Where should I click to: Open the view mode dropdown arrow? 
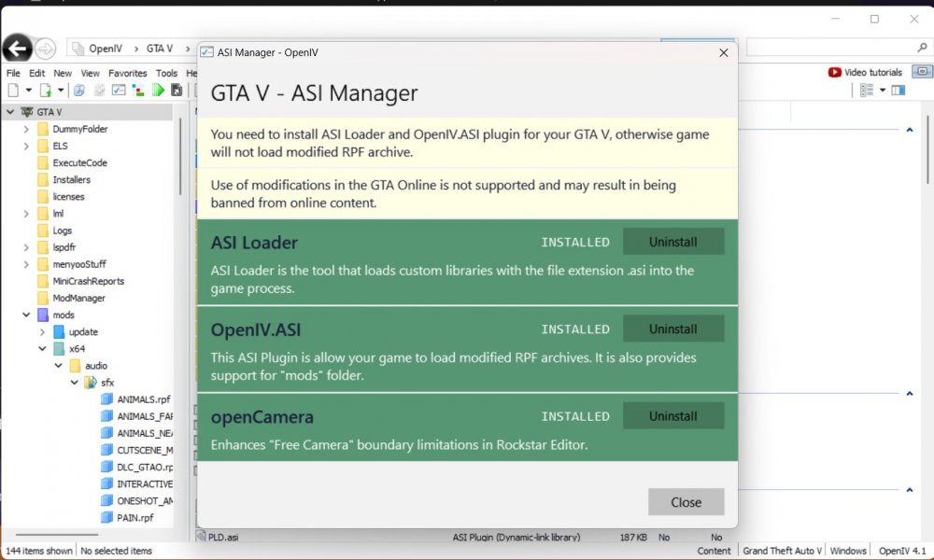(883, 91)
